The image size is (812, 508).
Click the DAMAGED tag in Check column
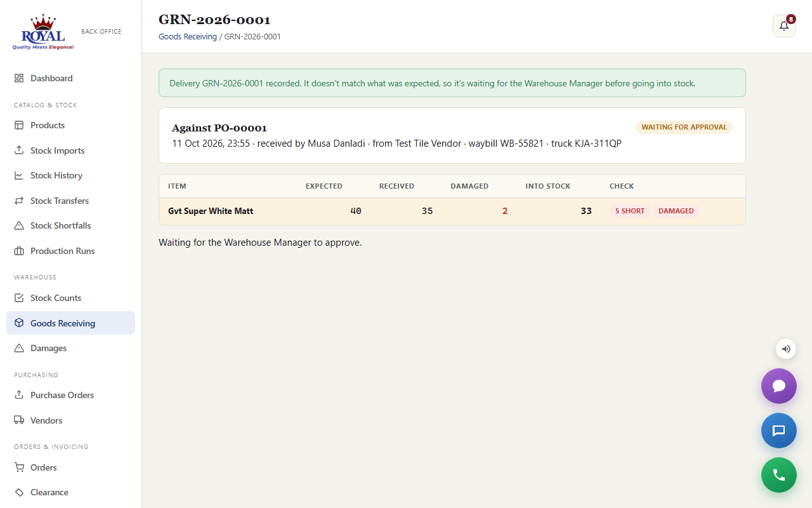[676, 211]
